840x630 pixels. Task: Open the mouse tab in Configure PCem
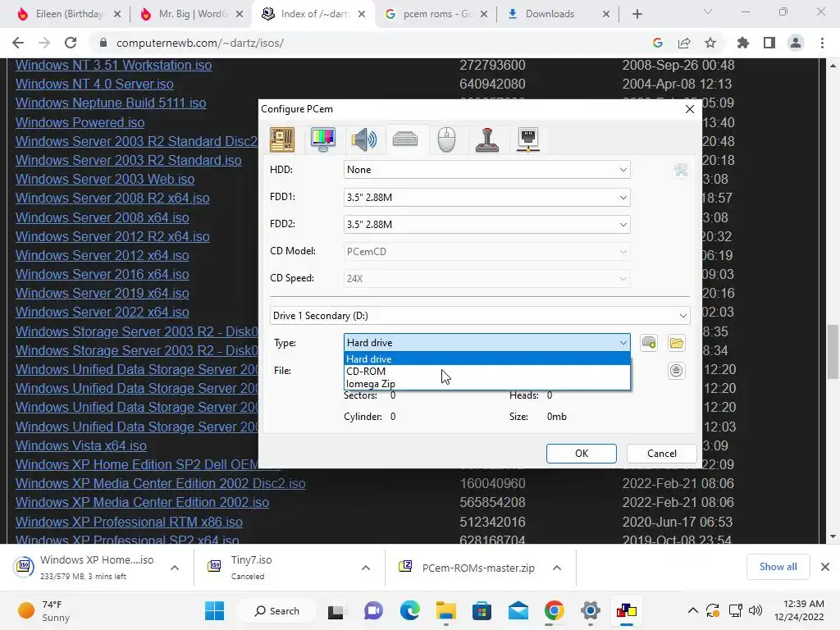446,139
